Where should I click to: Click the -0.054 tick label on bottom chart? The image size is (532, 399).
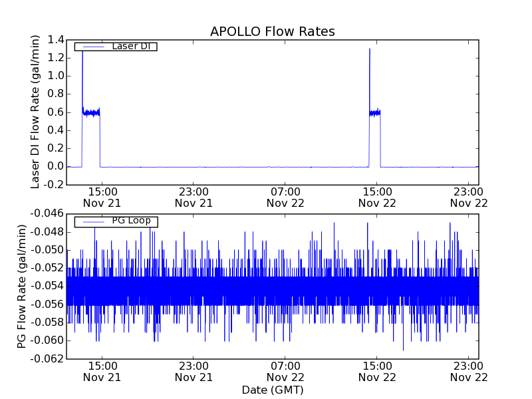47,286
